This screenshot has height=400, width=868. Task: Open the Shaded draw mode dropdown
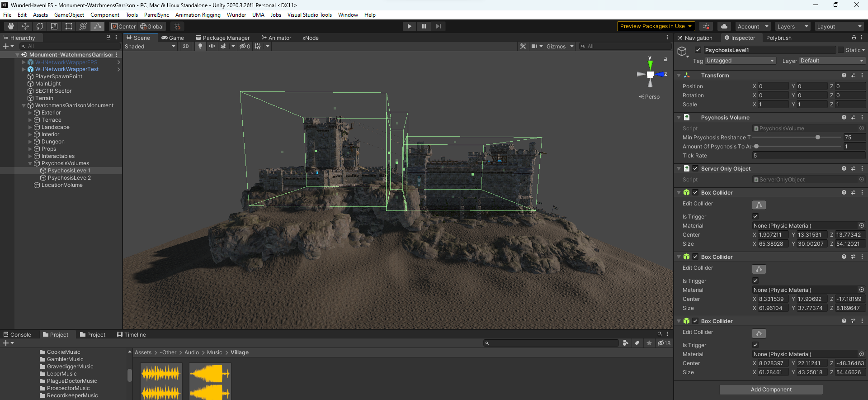click(150, 47)
